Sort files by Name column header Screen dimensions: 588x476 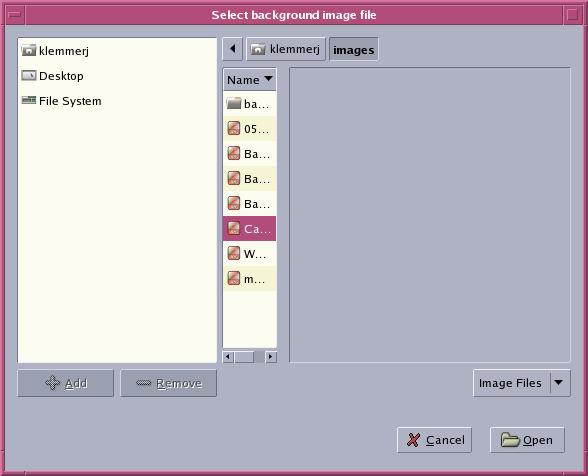250,80
